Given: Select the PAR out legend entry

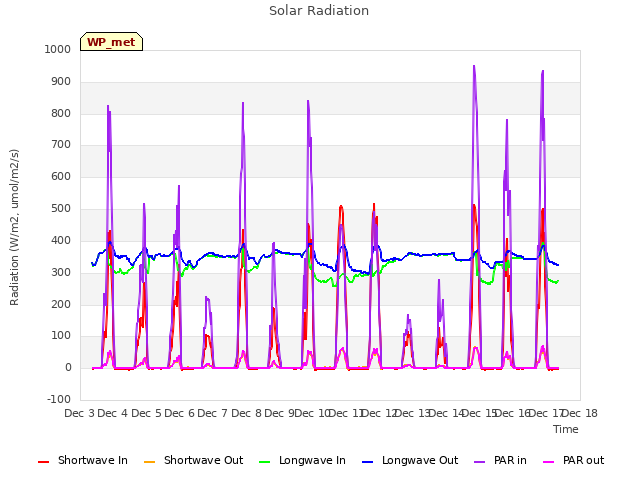Looking at the screenshot, I should [x=573, y=460].
